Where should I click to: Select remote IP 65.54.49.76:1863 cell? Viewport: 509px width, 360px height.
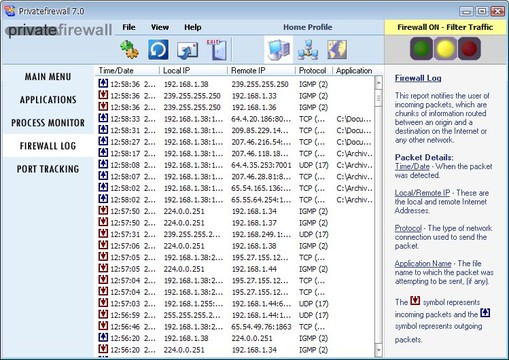pos(261,327)
